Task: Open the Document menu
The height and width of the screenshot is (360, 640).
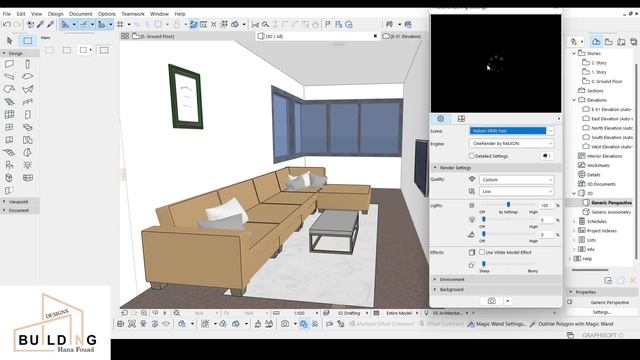Action: coord(80,14)
